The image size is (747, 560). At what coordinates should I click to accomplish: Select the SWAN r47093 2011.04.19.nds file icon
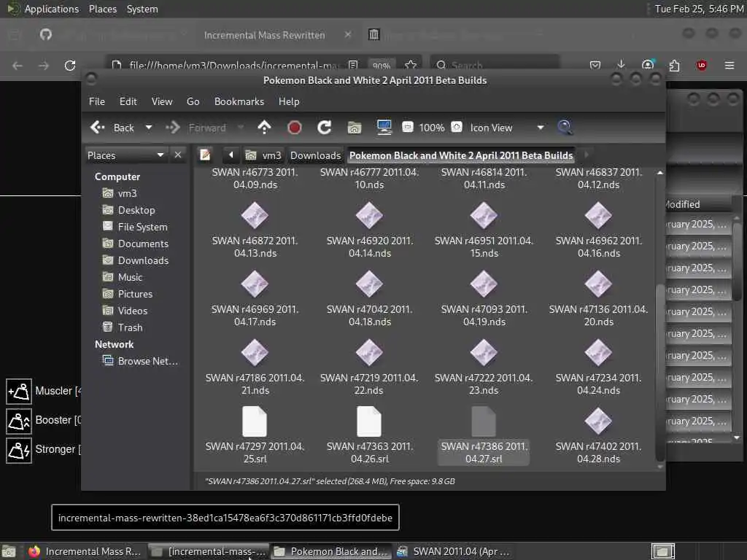[484, 284]
